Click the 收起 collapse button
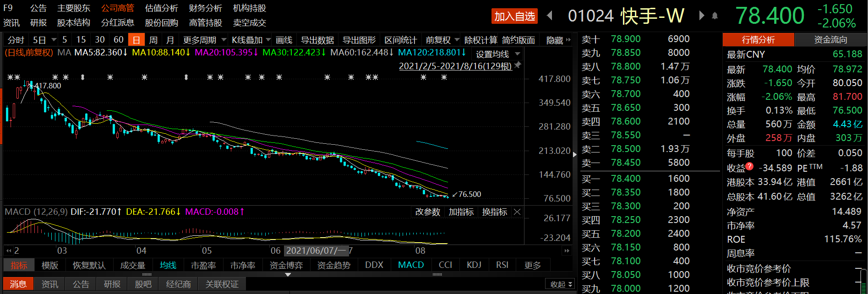This screenshot has height=294, width=868. 561,284
